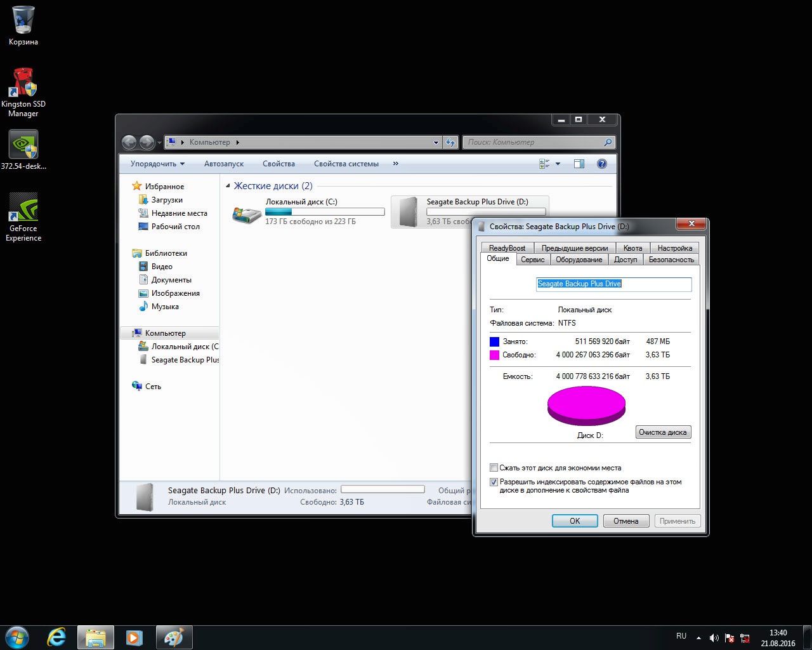
Task: Open the Упорядочить dropdown menu
Action: click(157, 164)
